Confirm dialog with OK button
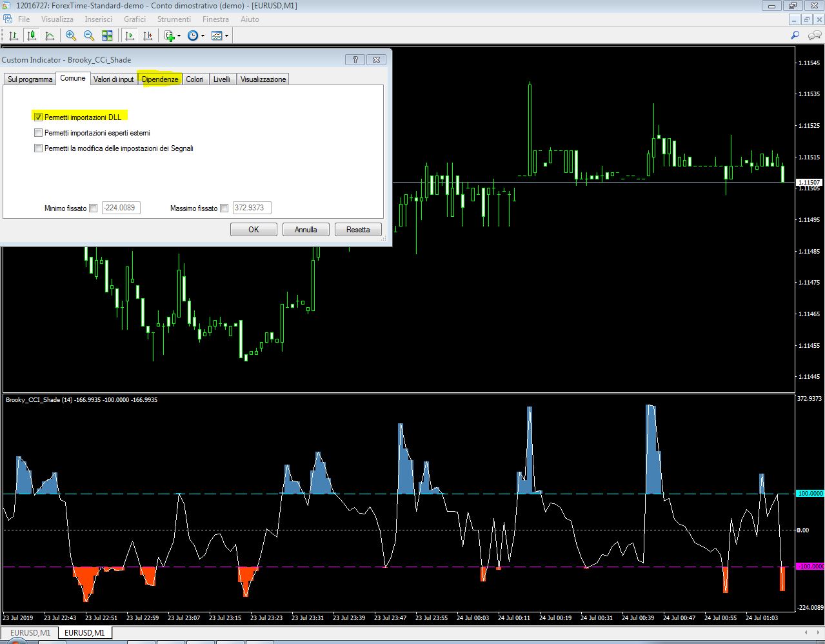Image resolution: width=825 pixels, height=644 pixels. (x=253, y=229)
